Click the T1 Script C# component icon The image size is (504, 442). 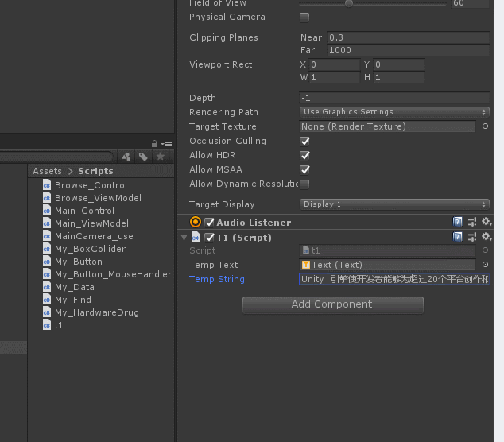(x=196, y=238)
